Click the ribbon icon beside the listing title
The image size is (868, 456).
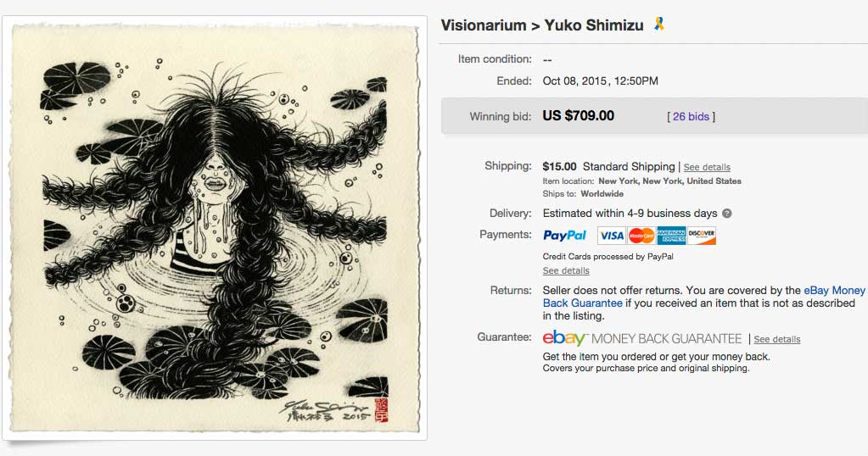[659, 25]
